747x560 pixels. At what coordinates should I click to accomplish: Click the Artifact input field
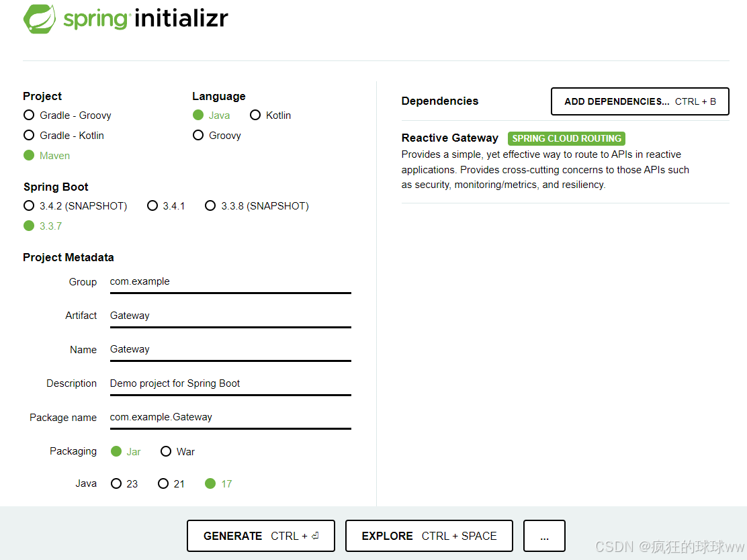click(230, 316)
